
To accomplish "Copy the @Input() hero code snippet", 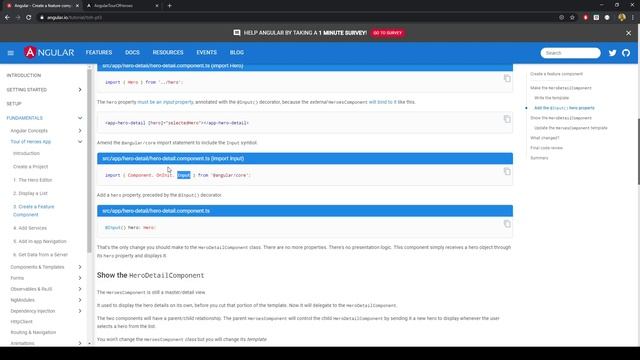I will tap(507, 224).
